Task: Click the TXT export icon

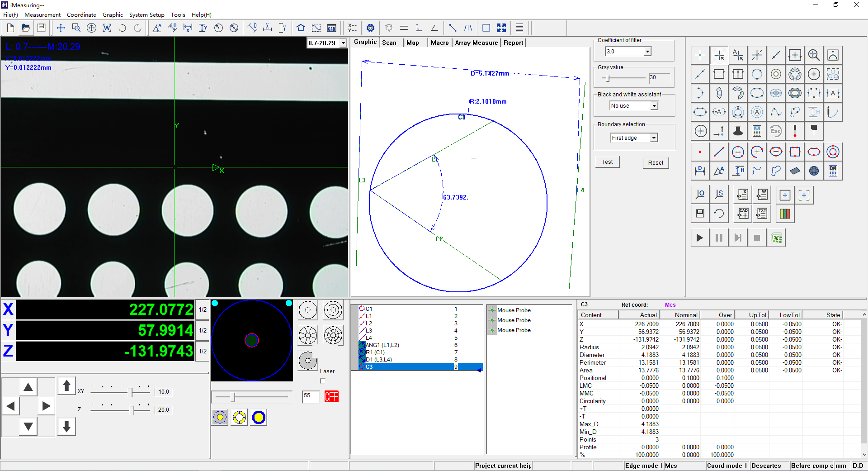Action: [761, 214]
